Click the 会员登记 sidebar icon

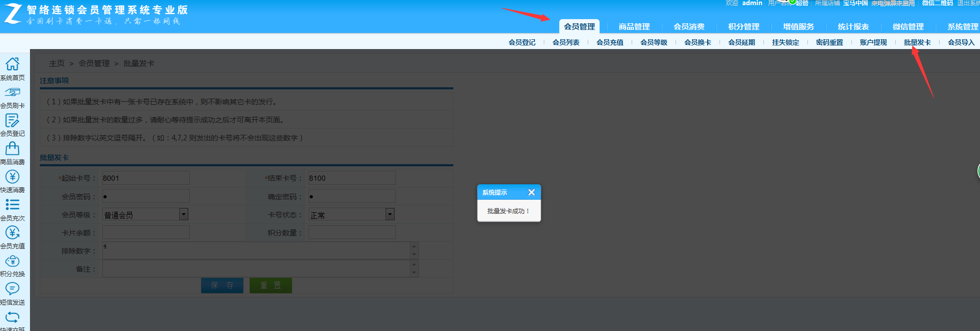[12, 120]
